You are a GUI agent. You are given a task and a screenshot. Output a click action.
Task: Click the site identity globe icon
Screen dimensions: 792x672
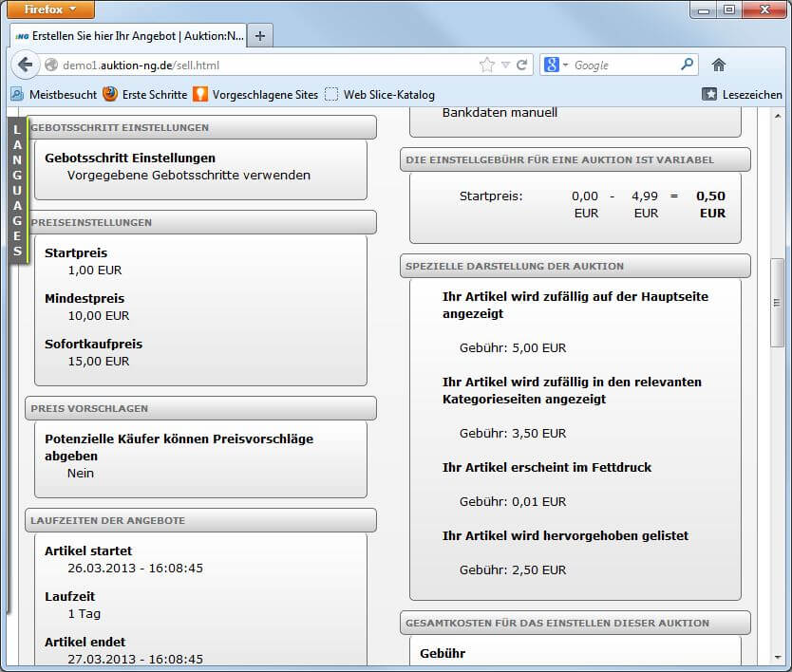click(x=51, y=65)
